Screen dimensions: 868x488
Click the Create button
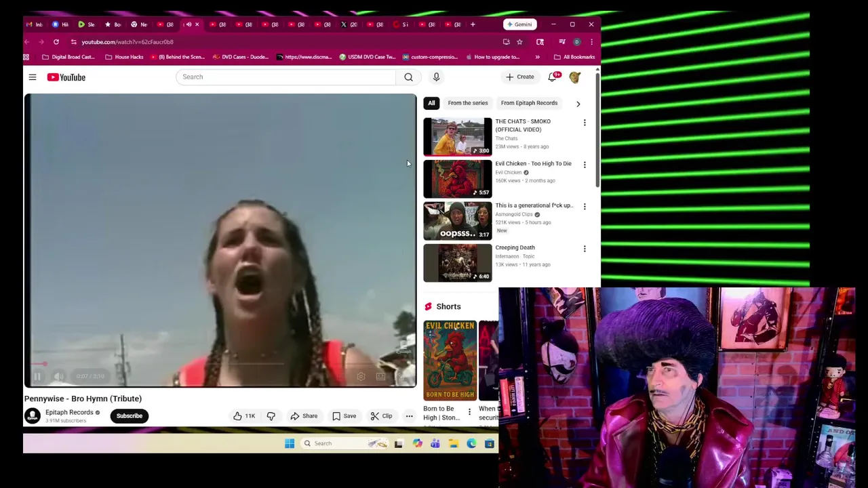tap(520, 77)
